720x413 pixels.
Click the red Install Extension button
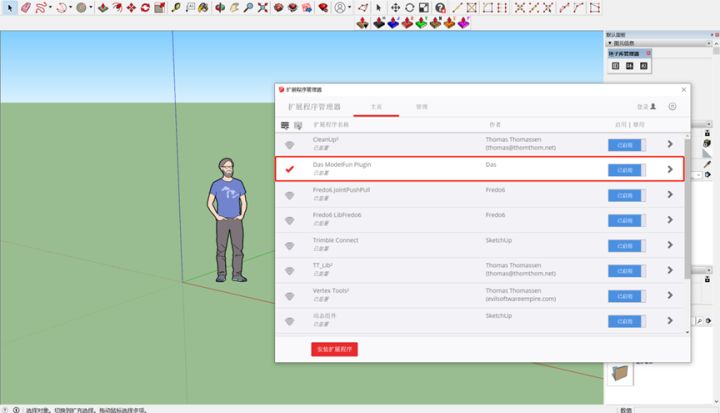[x=334, y=349]
